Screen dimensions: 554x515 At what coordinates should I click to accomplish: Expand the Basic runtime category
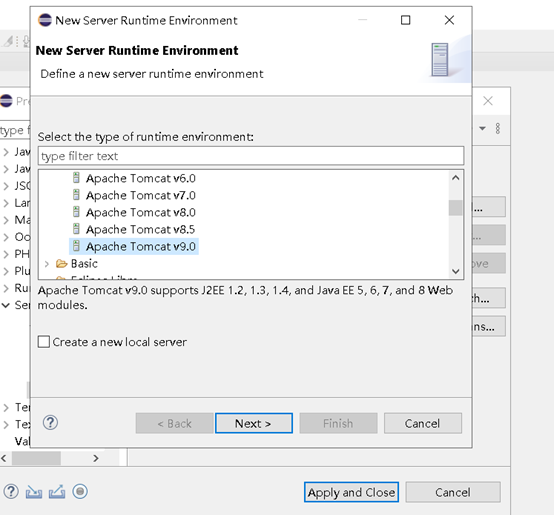tap(47, 264)
